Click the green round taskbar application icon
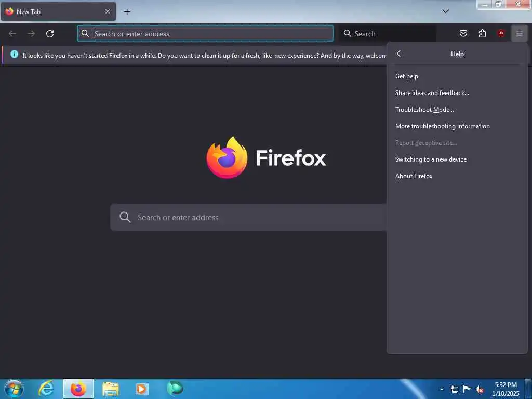The height and width of the screenshot is (399, 532). click(175, 388)
